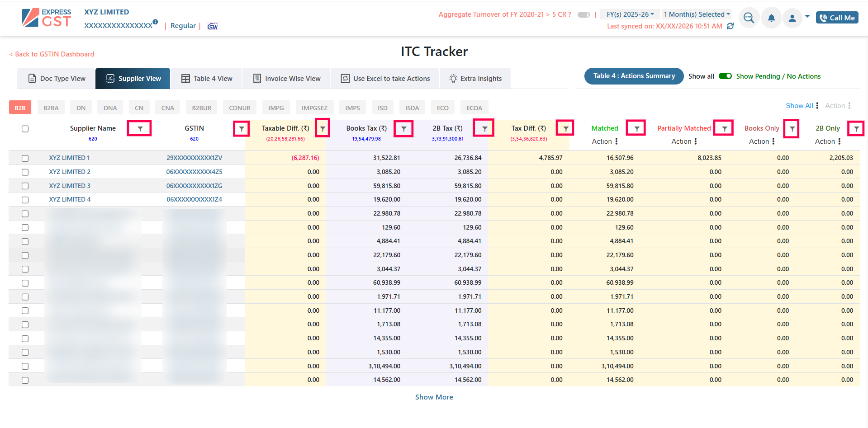This screenshot has height=428, width=868.
Task: Expand the FY(s) 2025-26 dropdown
Action: [630, 14]
